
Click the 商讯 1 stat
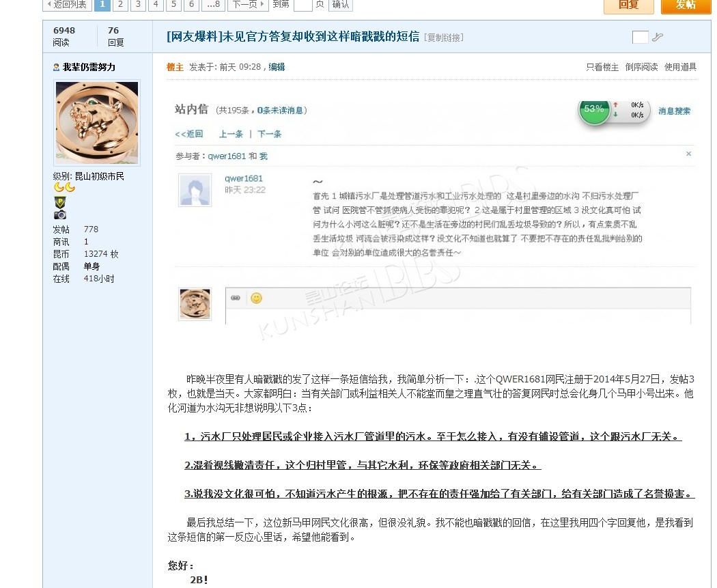[71, 242]
